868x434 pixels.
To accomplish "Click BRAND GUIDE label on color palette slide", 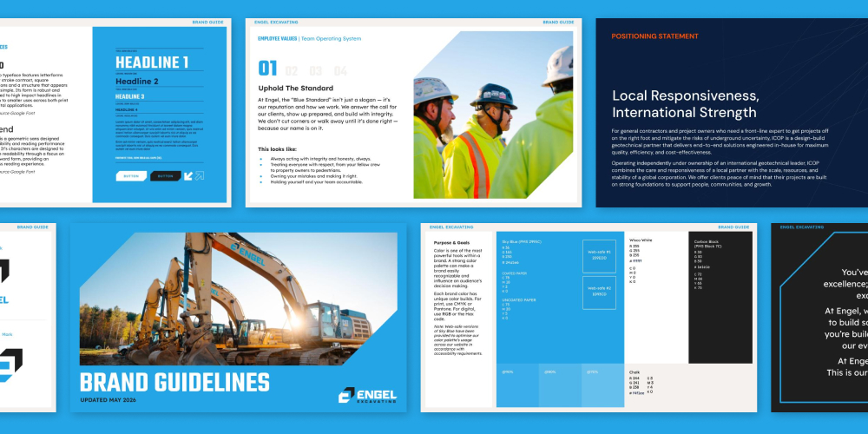I will [733, 227].
